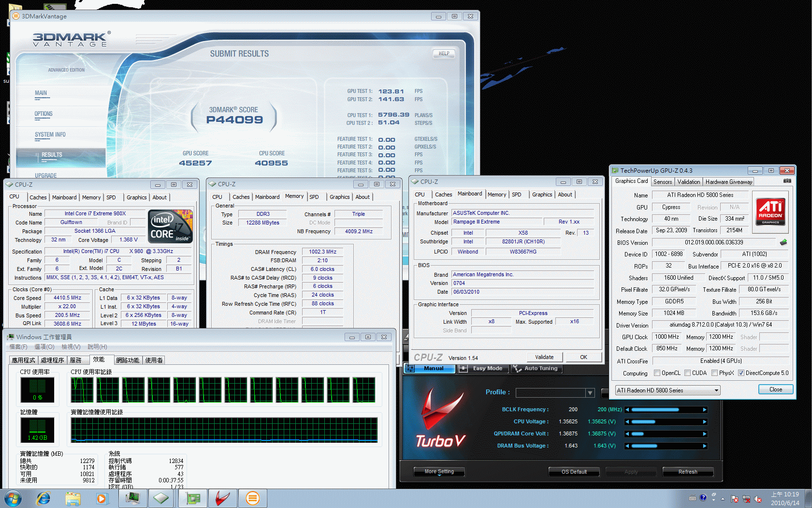Viewport: 812px width, 508px height.
Task: Click the tray volume muted icon
Action: [758, 499]
